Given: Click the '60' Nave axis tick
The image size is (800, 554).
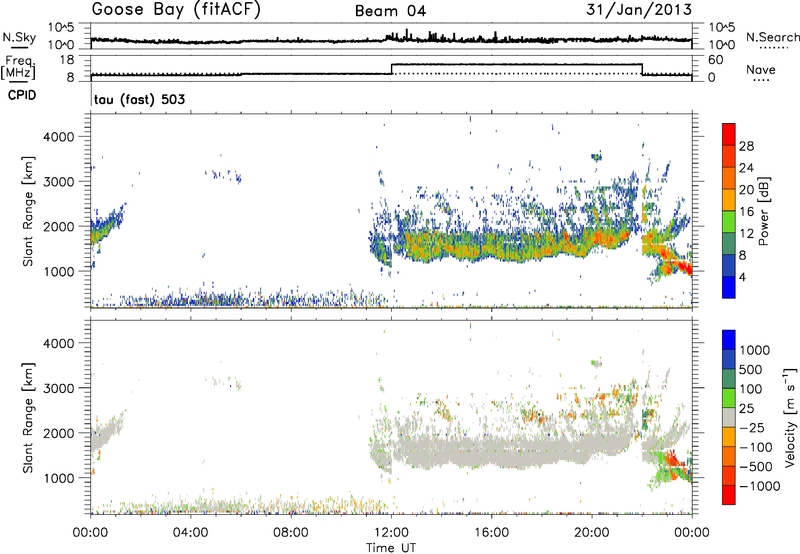Looking at the screenshot, I should click(716, 60).
